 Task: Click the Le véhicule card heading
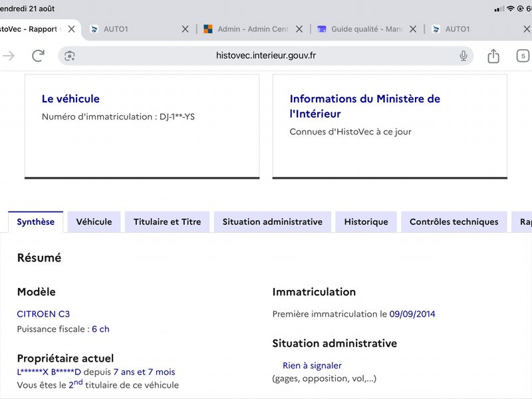[70, 98]
